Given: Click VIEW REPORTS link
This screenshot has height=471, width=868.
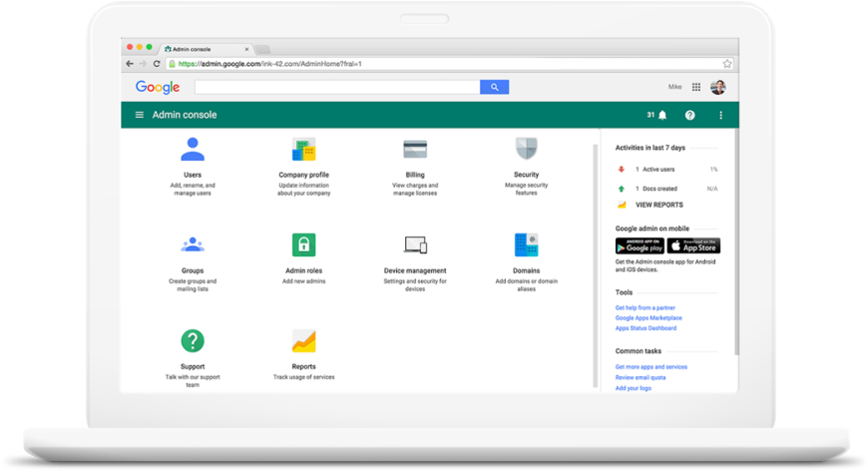Looking at the screenshot, I should pyautogui.click(x=659, y=205).
